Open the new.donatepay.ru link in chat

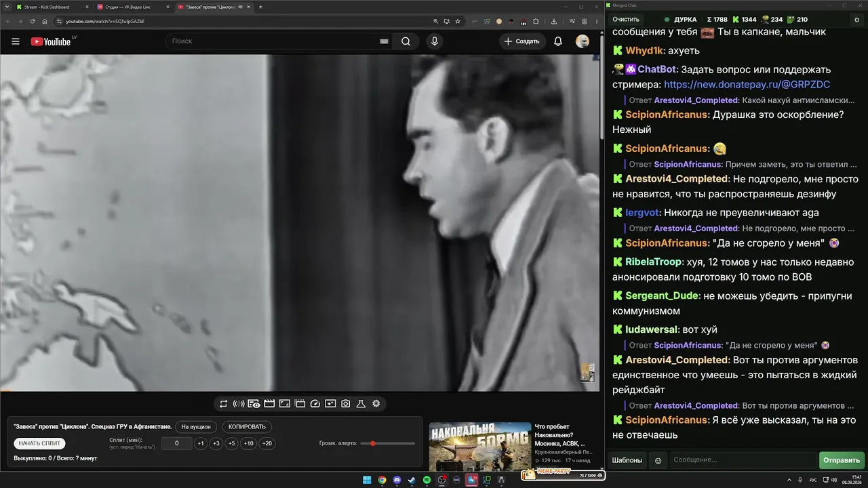(x=747, y=85)
